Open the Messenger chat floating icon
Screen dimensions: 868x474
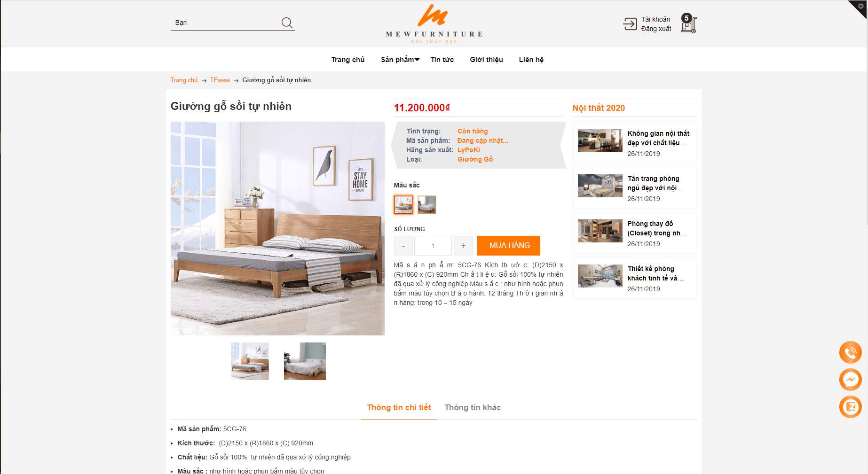tap(851, 380)
